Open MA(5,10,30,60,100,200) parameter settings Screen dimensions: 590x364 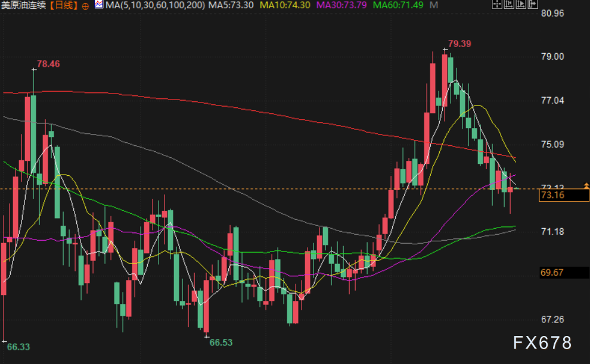[155, 5]
